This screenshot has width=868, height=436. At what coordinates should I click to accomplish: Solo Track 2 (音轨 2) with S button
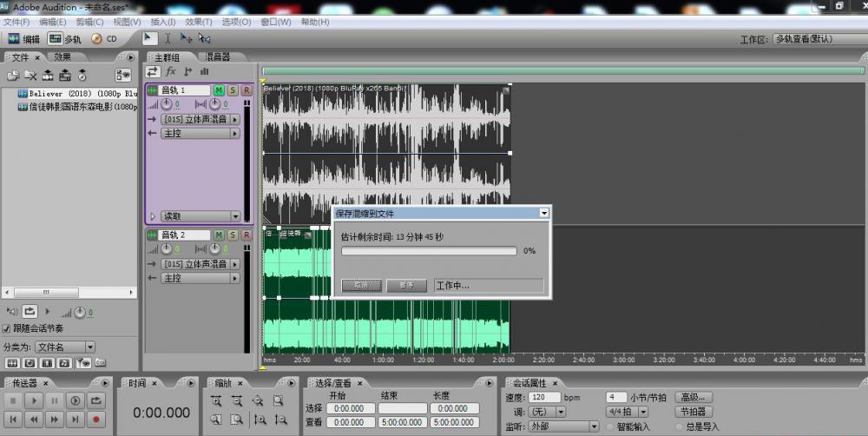point(233,235)
